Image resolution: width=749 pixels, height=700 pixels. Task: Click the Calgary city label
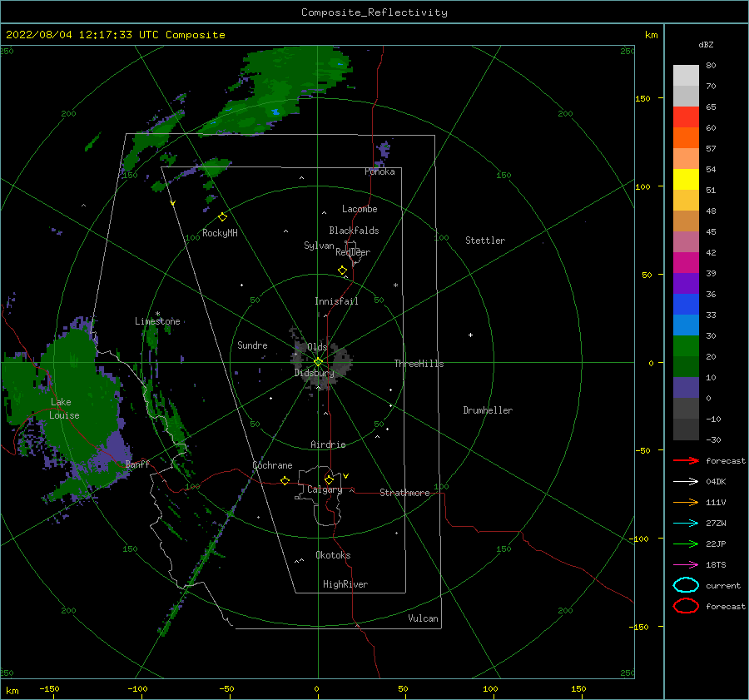(325, 489)
